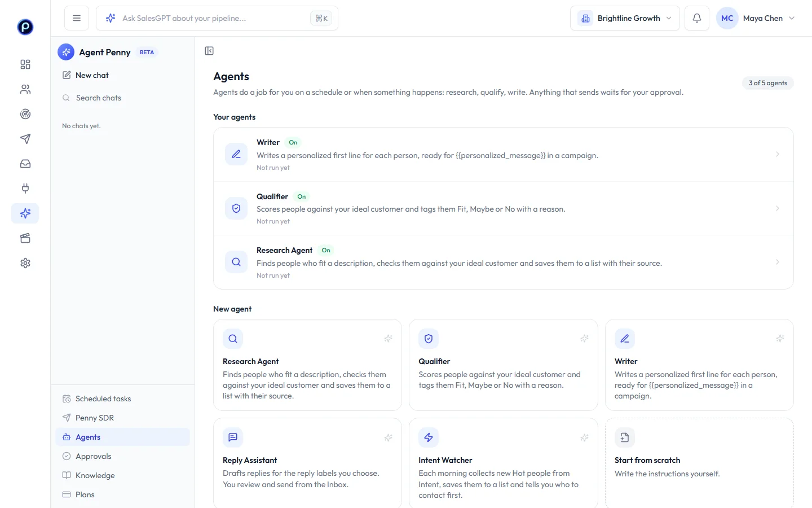Open Scheduled tasks in Penny menu
This screenshot has height=508, width=812.
[x=122, y=398]
